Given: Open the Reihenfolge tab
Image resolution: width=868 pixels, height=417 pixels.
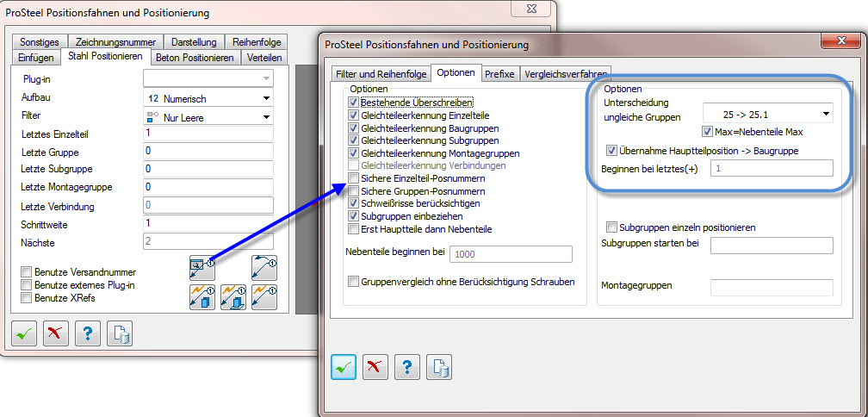Looking at the screenshot, I should [x=257, y=42].
